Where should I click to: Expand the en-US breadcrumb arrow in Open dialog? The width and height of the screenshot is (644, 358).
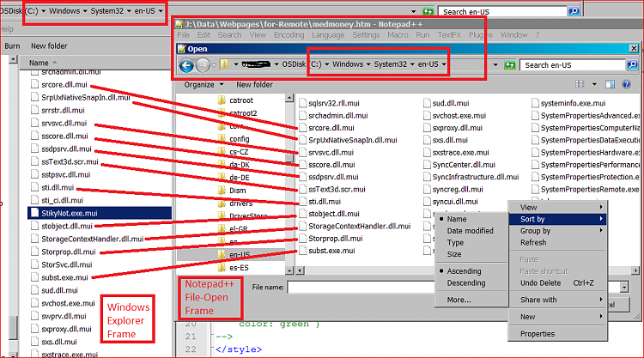(444, 64)
